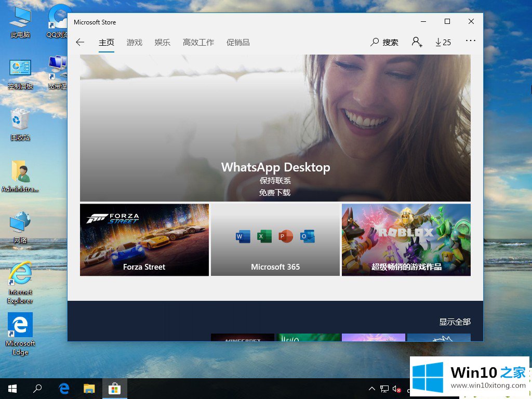Open the 高效工作 tab
The width and height of the screenshot is (532, 399).
pos(198,43)
